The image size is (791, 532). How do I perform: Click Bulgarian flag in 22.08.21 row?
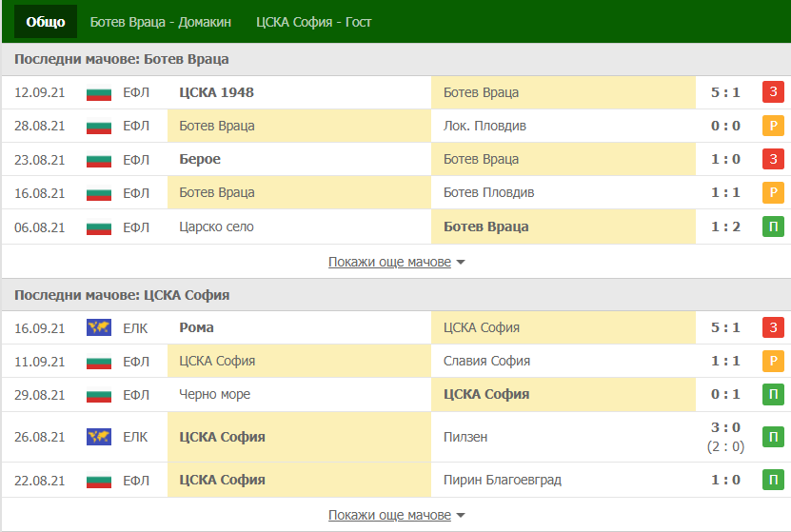(99, 481)
